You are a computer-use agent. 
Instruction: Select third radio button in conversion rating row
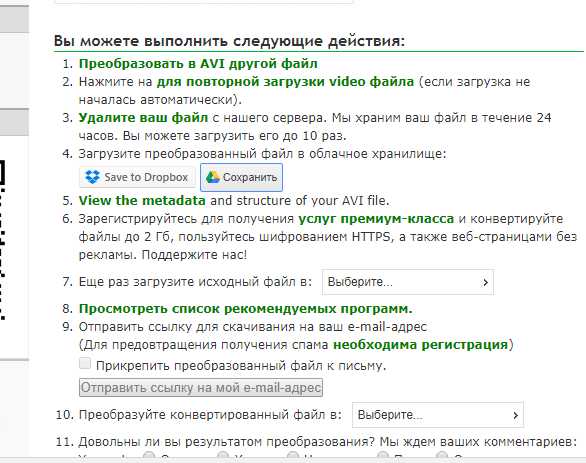click(x=293, y=456)
